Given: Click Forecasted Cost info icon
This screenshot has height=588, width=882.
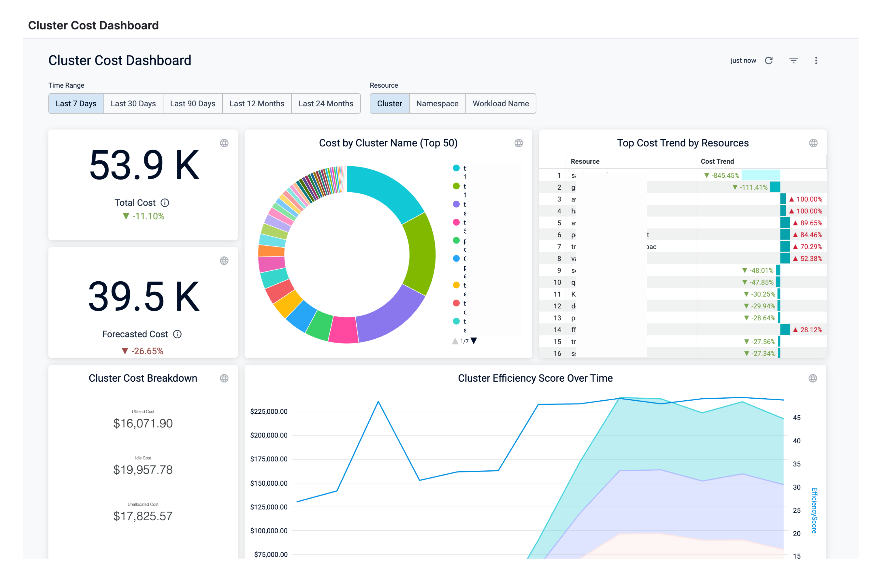Looking at the screenshot, I should click(177, 334).
